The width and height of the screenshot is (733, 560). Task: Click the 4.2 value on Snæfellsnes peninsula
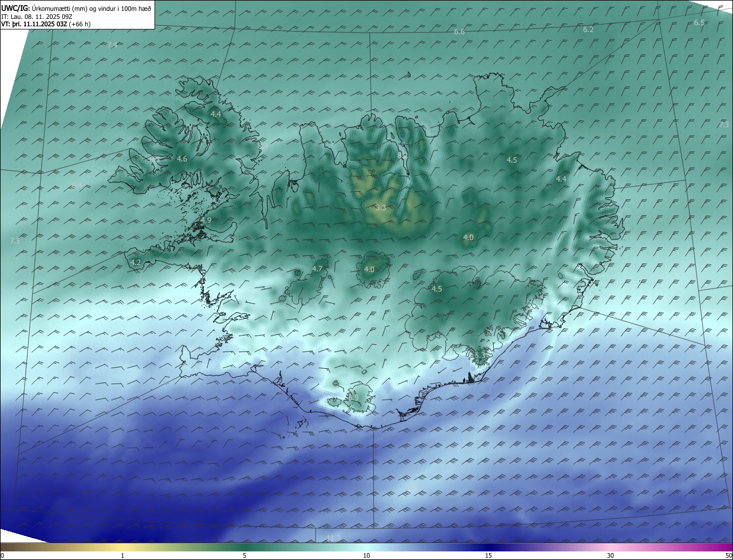[136, 262]
